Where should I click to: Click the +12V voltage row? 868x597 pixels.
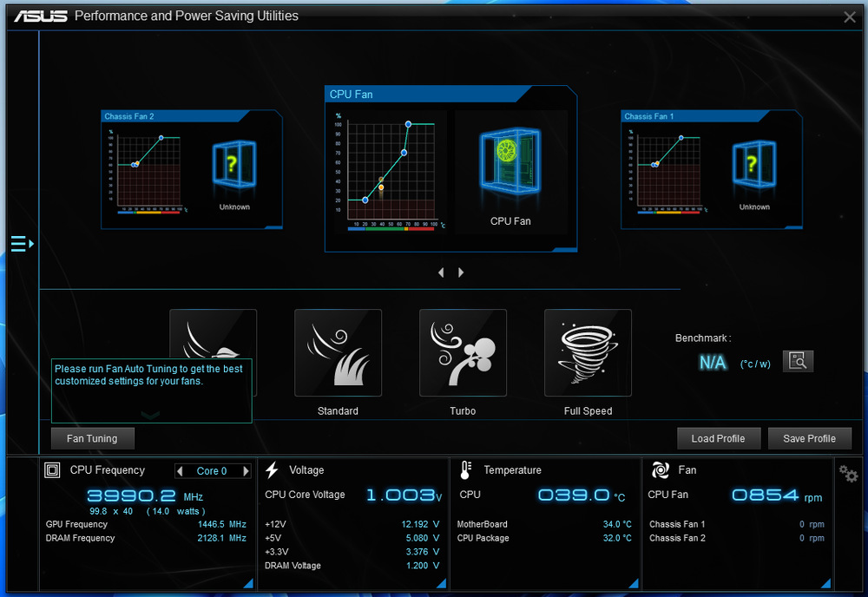[x=352, y=524]
